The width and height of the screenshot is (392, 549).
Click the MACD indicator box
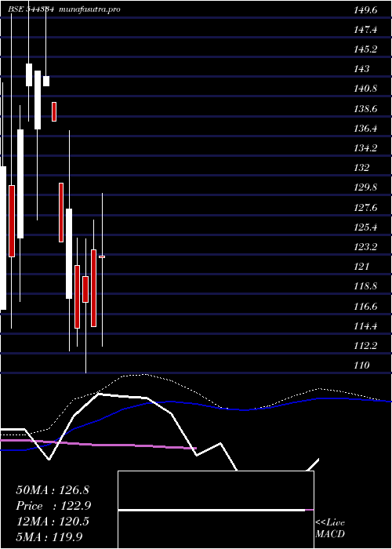pyautogui.click(x=216, y=510)
